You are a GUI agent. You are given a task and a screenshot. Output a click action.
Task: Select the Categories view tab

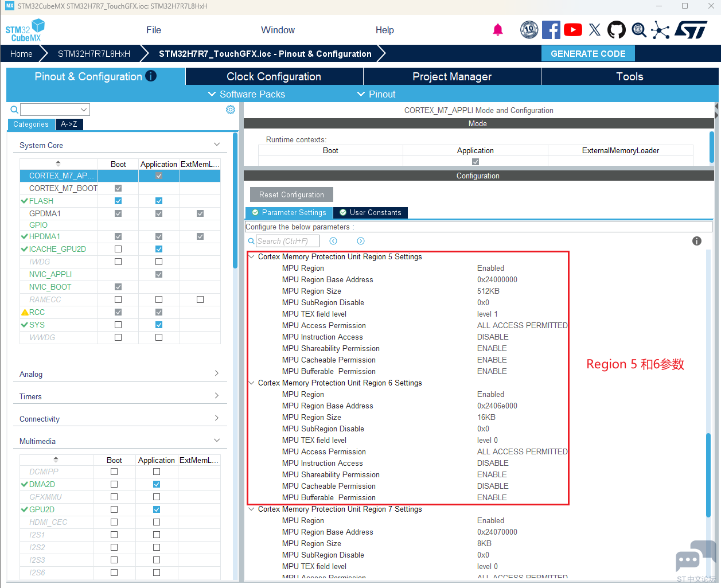[x=31, y=124]
